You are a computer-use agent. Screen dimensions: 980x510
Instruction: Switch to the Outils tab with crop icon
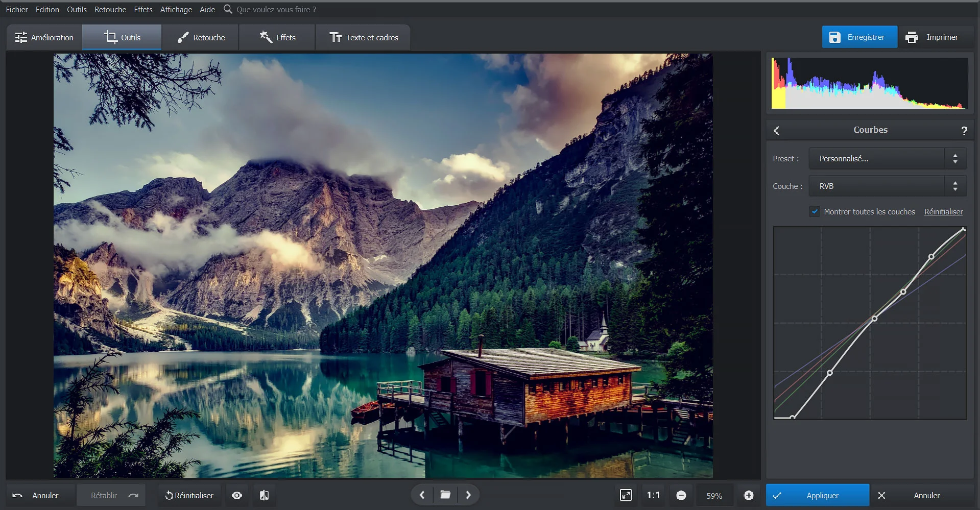(x=122, y=37)
